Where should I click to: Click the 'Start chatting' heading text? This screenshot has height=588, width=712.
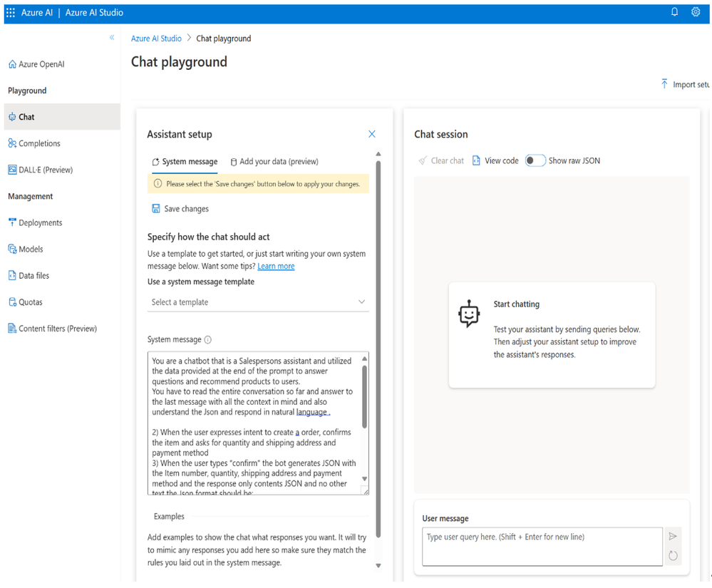(517, 304)
